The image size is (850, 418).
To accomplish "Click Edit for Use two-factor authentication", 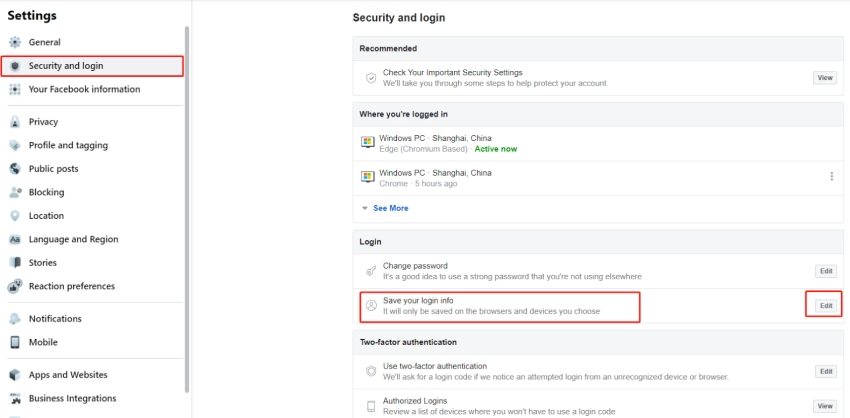I will coord(825,371).
